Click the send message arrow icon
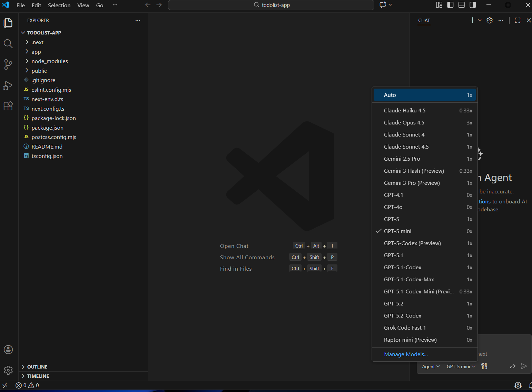This screenshot has width=532, height=392. point(524,366)
